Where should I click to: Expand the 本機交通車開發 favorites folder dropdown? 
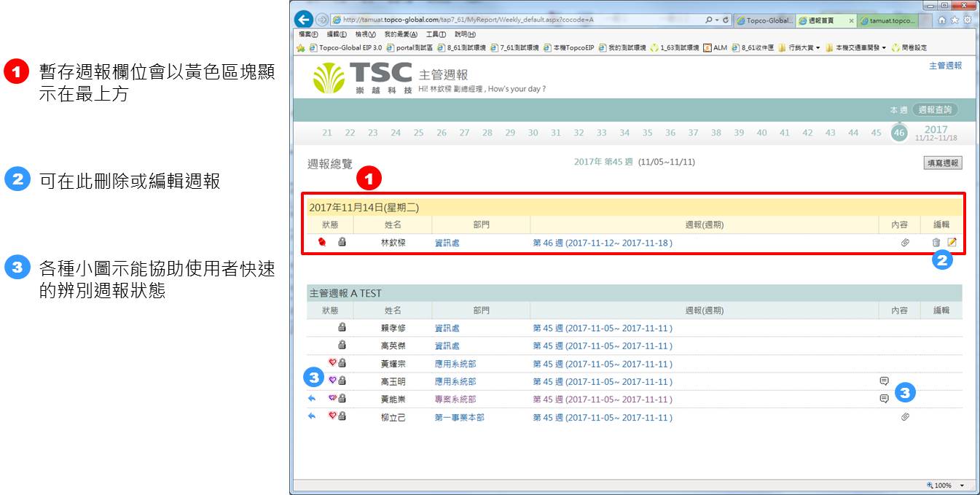point(884,48)
